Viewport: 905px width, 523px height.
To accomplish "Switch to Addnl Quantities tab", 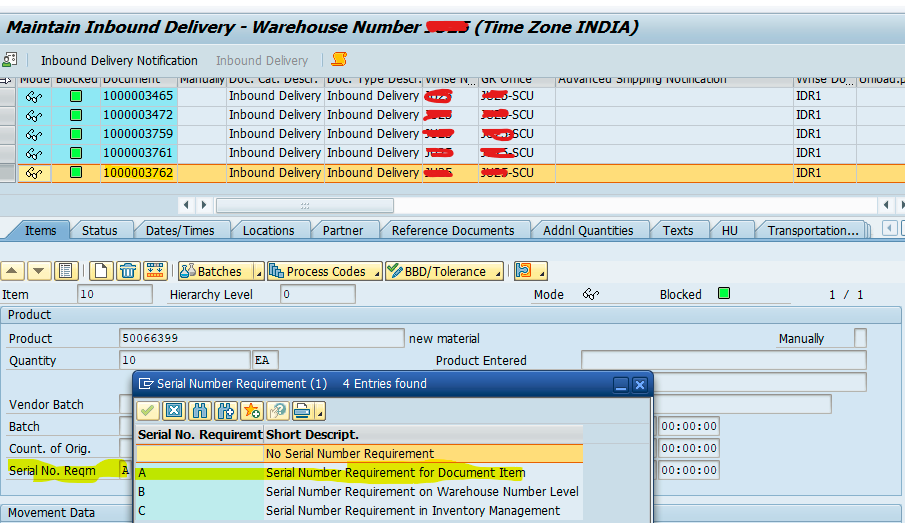I will 588,230.
